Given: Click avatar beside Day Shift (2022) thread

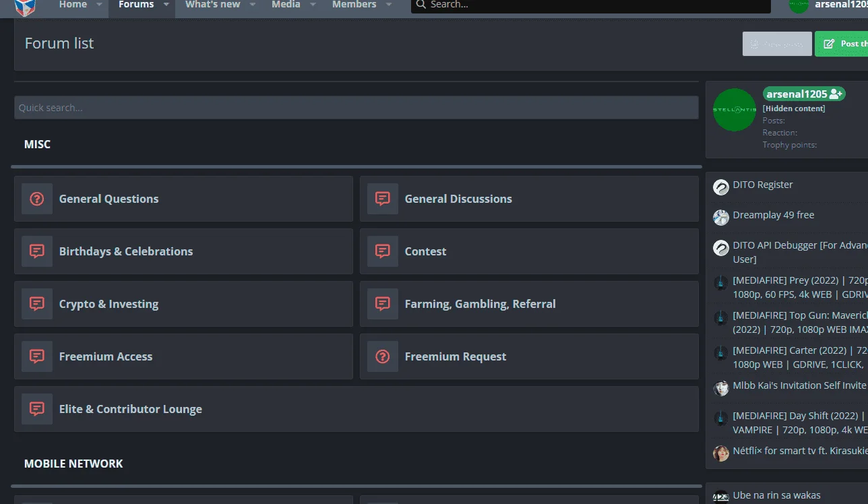Looking at the screenshot, I should coord(721,418).
